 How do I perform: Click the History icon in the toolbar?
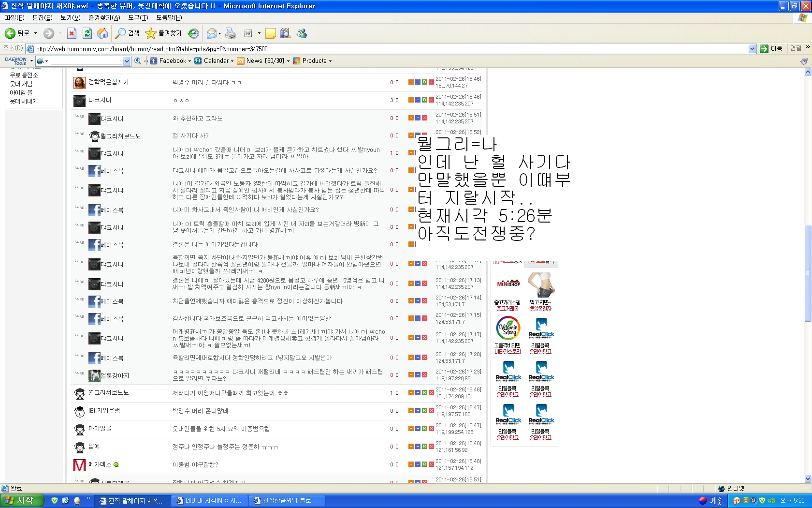193,33
